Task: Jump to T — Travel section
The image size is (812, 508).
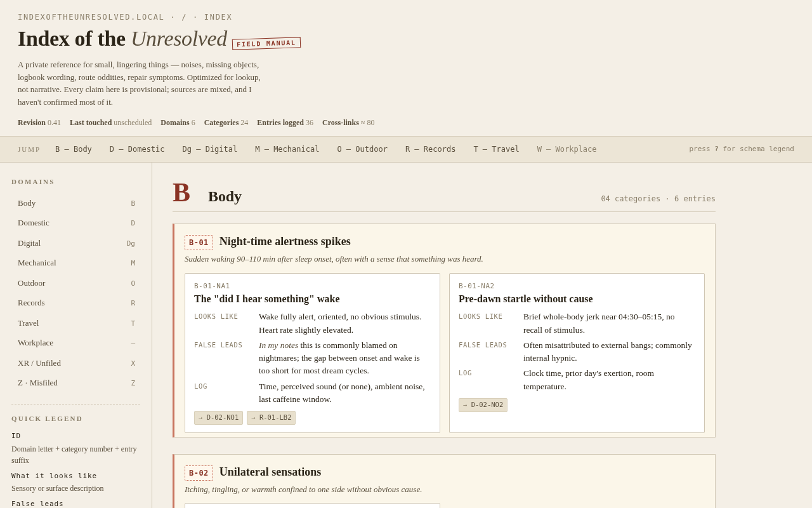Action: pos(496,149)
